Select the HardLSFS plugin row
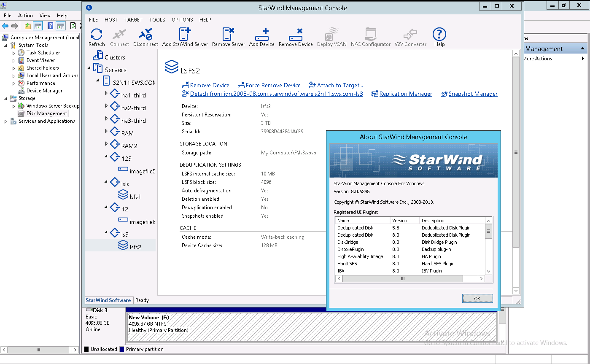 [x=410, y=264]
